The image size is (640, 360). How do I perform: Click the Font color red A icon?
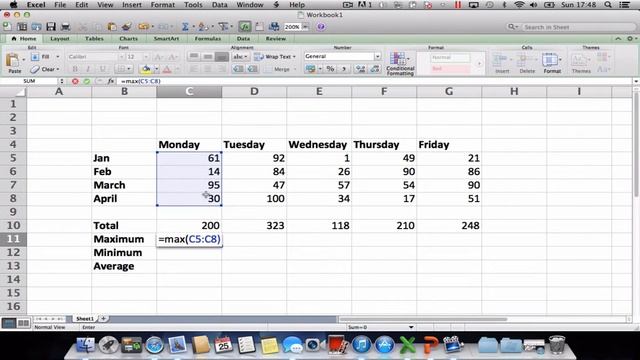[167, 69]
